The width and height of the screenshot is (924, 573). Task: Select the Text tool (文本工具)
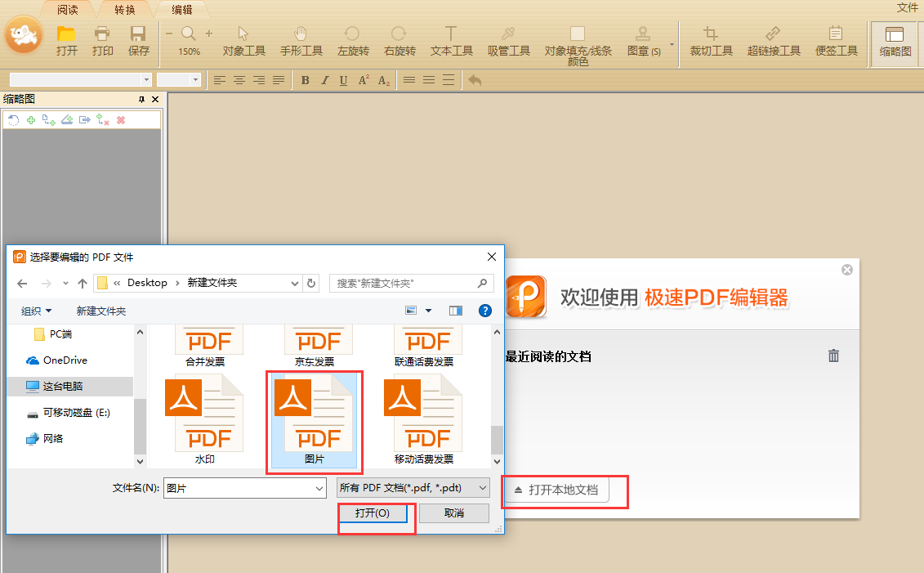[451, 41]
